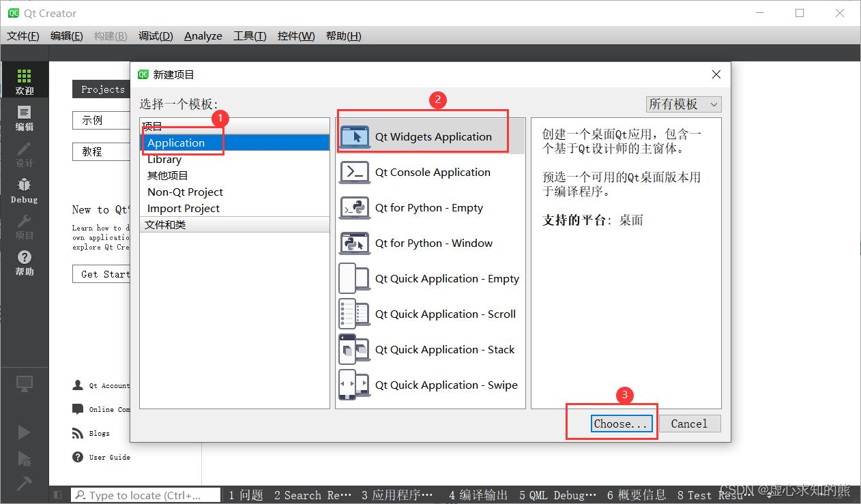
Task: Click the 教程 (Tutorials) button
Action: pos(102,151)
